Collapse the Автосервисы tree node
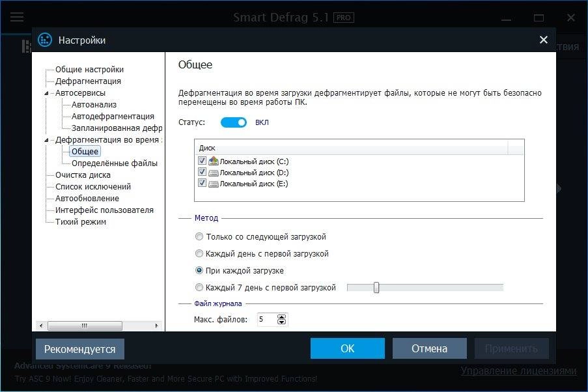588x392 pixels. click(x=46, y=93)
